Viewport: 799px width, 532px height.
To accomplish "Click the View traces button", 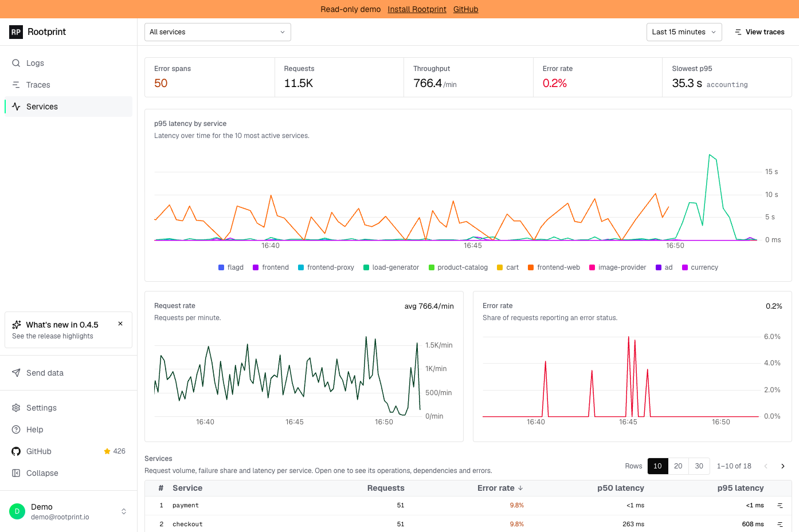I will pos(759,32).
